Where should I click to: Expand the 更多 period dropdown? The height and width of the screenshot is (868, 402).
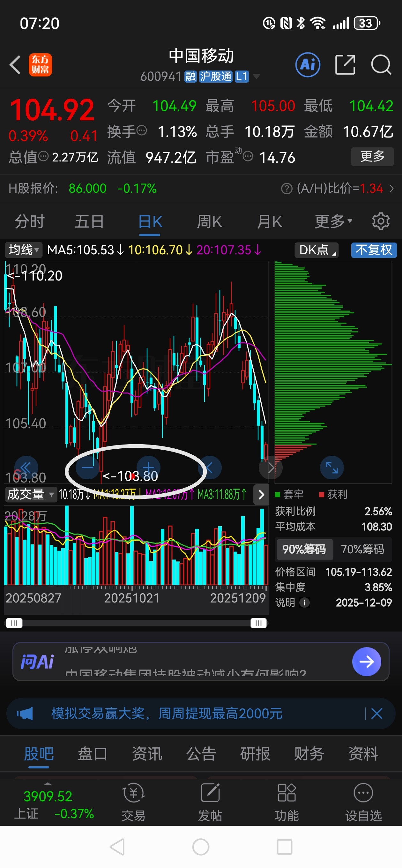(x=333, y=221)
